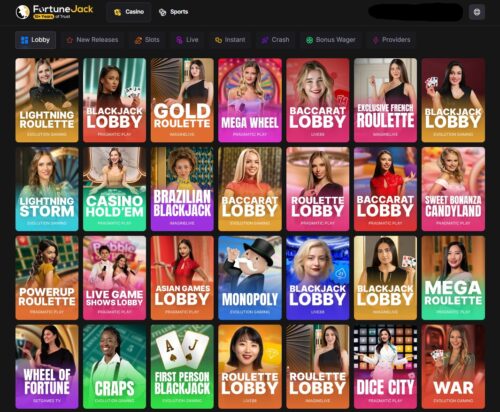This screenshot has width=500, height=412.
Task: Open the PowerUp Roulette game
Action: click(47, 278)
